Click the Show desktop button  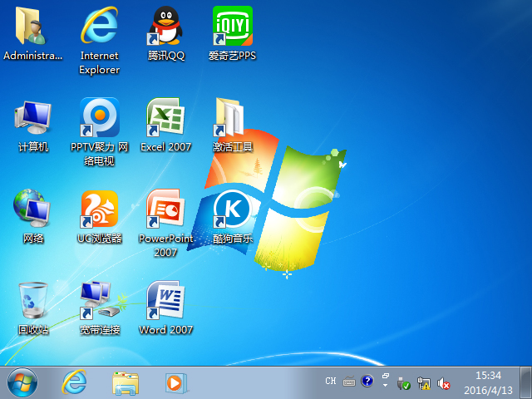(x=526, y=382)
